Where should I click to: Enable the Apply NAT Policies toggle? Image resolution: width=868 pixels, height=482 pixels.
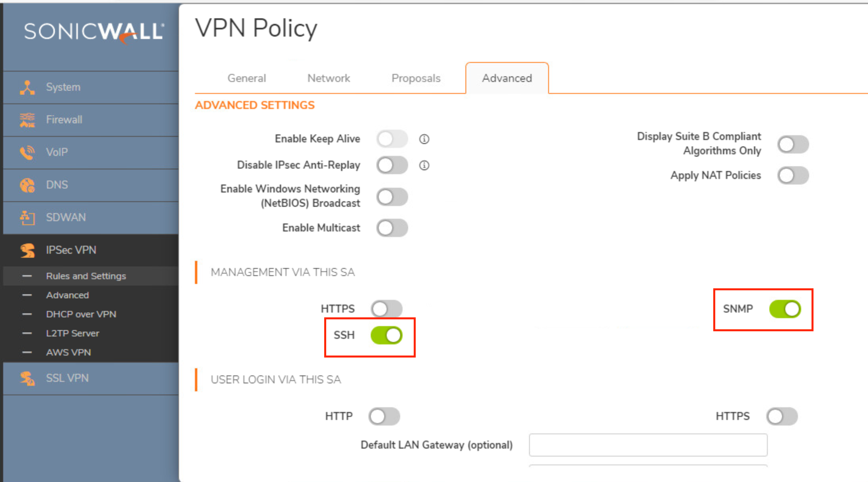click(x=793, y=175)
